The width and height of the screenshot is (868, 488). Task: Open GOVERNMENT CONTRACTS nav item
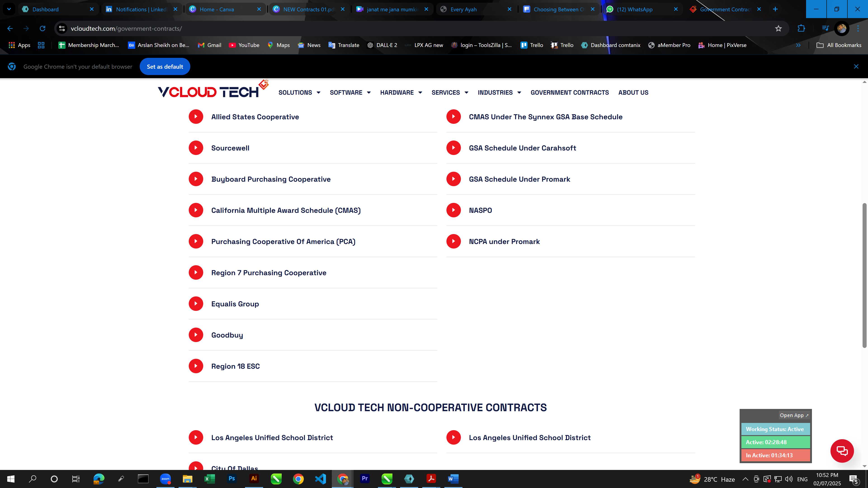pos(569,92)
